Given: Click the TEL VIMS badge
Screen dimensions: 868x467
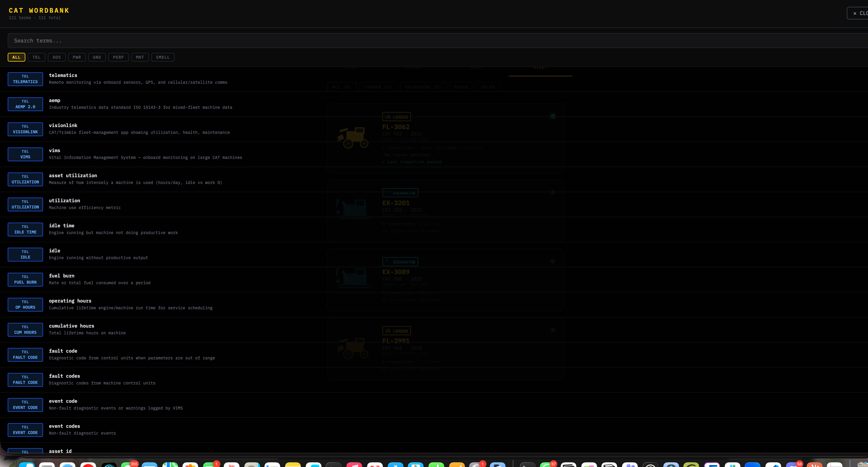Looking at the screenshot, I should (25, 154).
